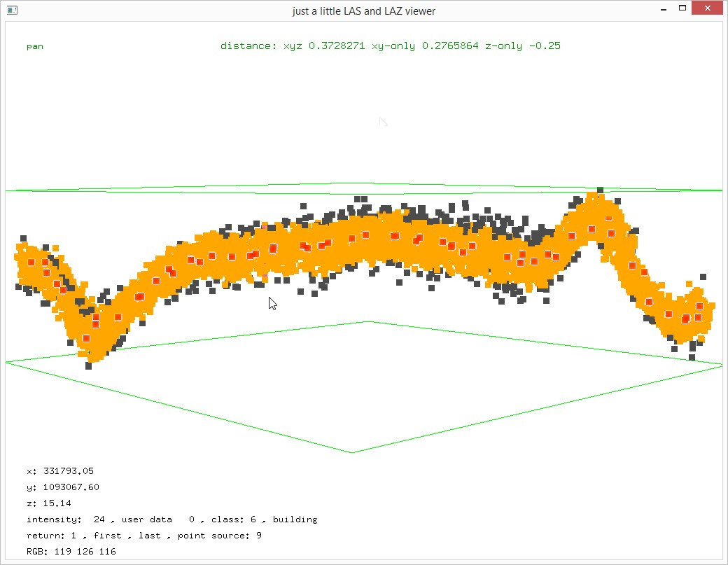The width and height of the screenshot is (728, 565).
Task: Click the intensity 24 value text
Action: pyautogui.click(x=66, y=519)
